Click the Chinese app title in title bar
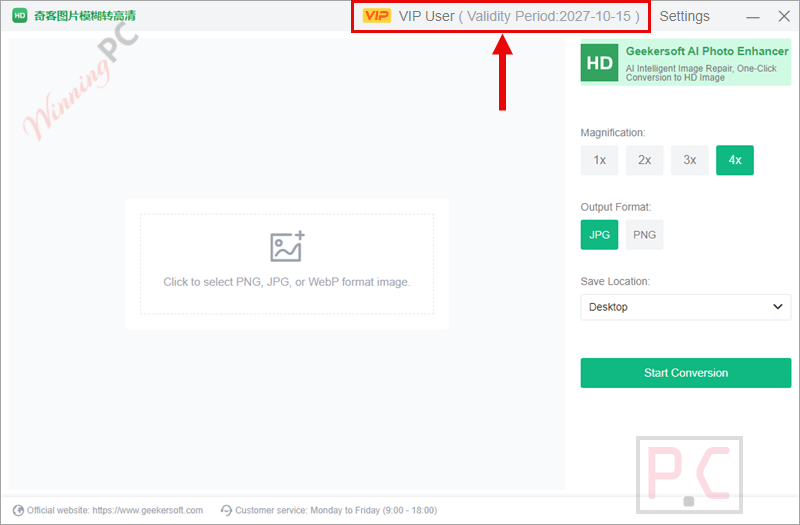 85,16
